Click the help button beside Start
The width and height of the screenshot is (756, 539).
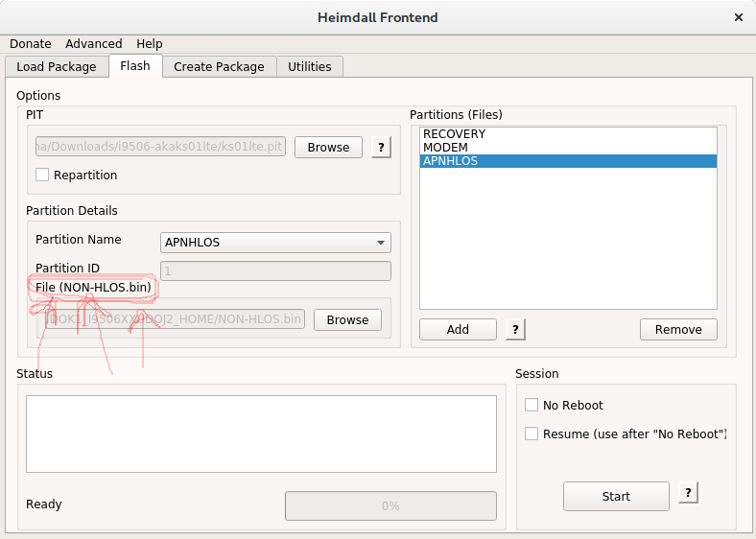tap(688, 493)
